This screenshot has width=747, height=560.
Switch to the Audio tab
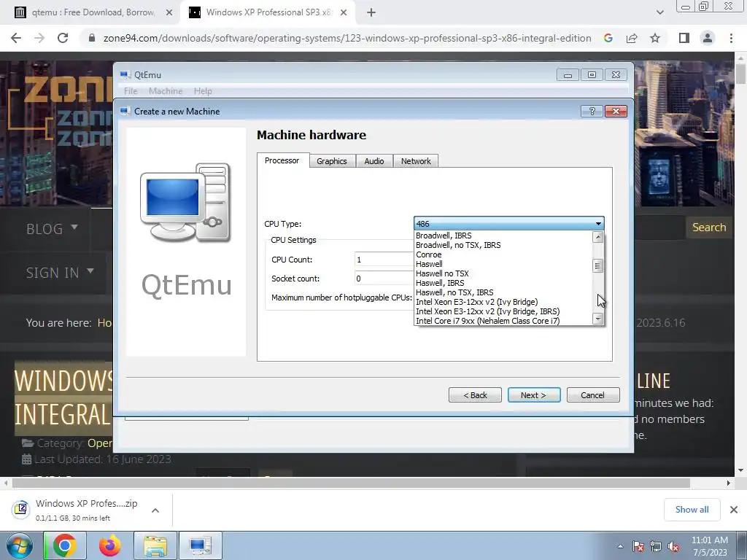pos(374,161)
